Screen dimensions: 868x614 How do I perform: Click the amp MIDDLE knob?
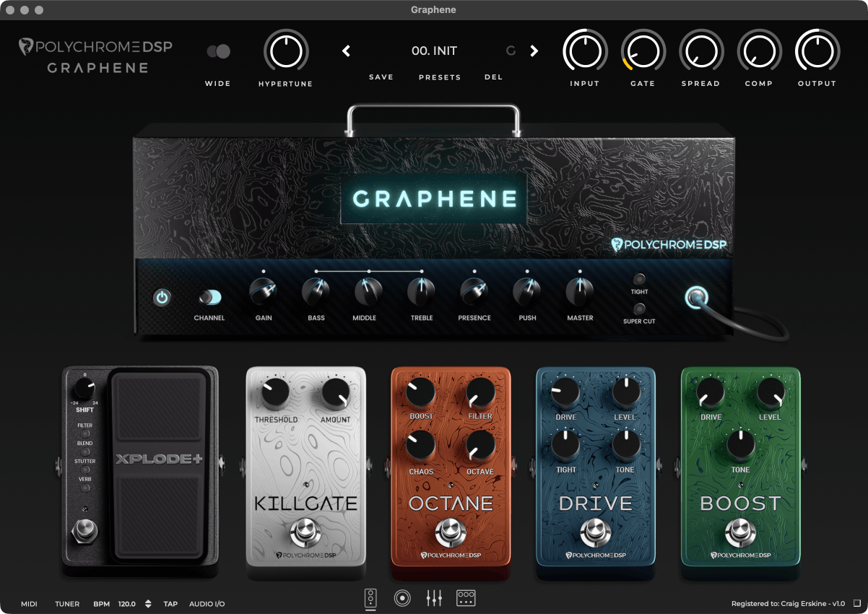coord(368,292)
